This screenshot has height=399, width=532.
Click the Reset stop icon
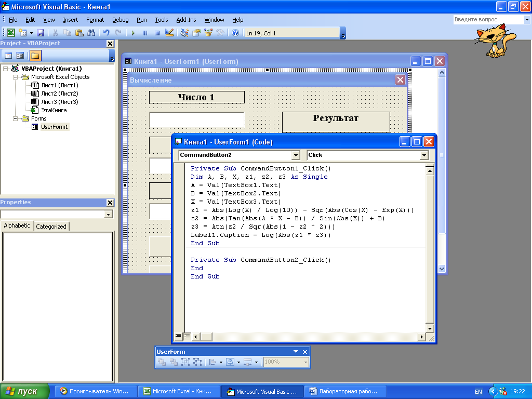[x=157, y=33]
